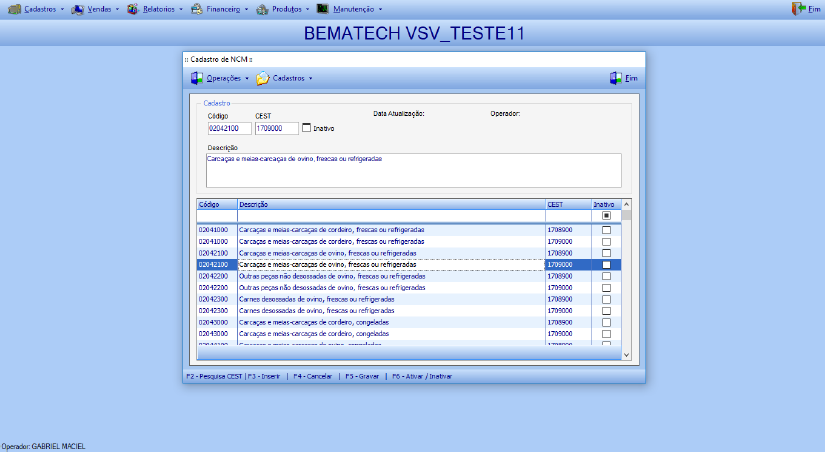Click F5 - Gravar shortcut label

pos(362,377)
